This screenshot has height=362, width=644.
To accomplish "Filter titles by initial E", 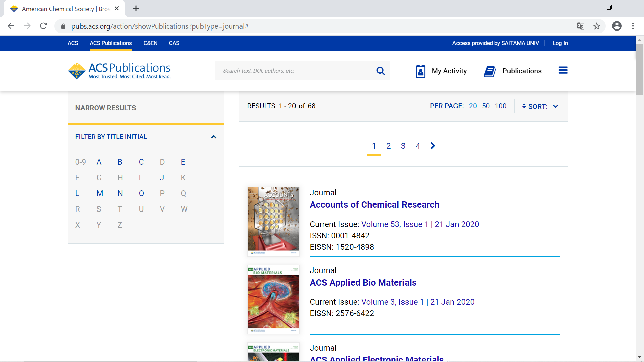I will (x=183, y=162).
